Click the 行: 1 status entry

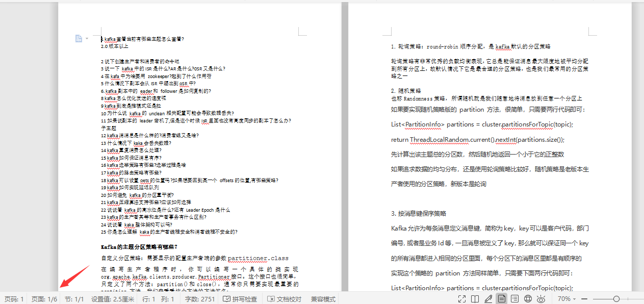click(149, 299)
